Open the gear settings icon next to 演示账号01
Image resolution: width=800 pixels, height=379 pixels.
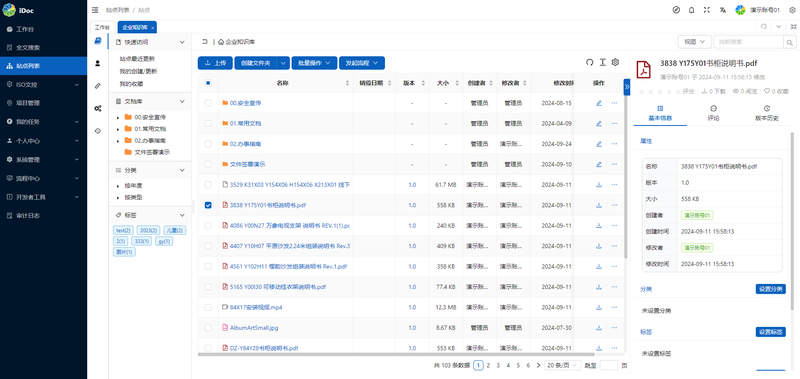pyautogui.click(x=792, y=10)
